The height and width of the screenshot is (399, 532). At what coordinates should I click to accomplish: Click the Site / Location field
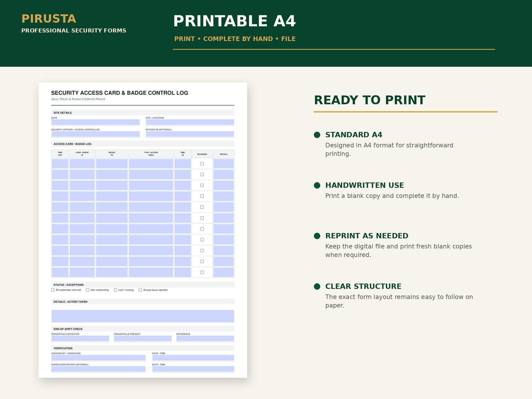tap(190, 122)
